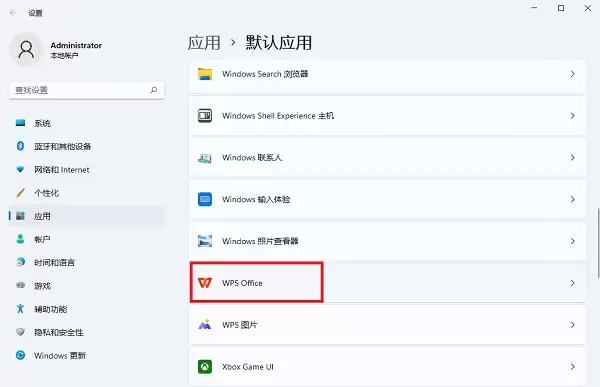Click the red WPS Office logo icon
The image size is (600, 387).
click(x=205, y=283)
